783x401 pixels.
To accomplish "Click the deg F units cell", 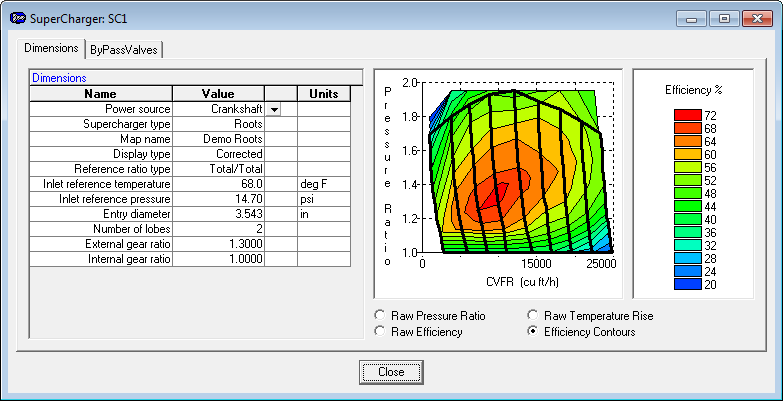I will click(x=324, y=184).
